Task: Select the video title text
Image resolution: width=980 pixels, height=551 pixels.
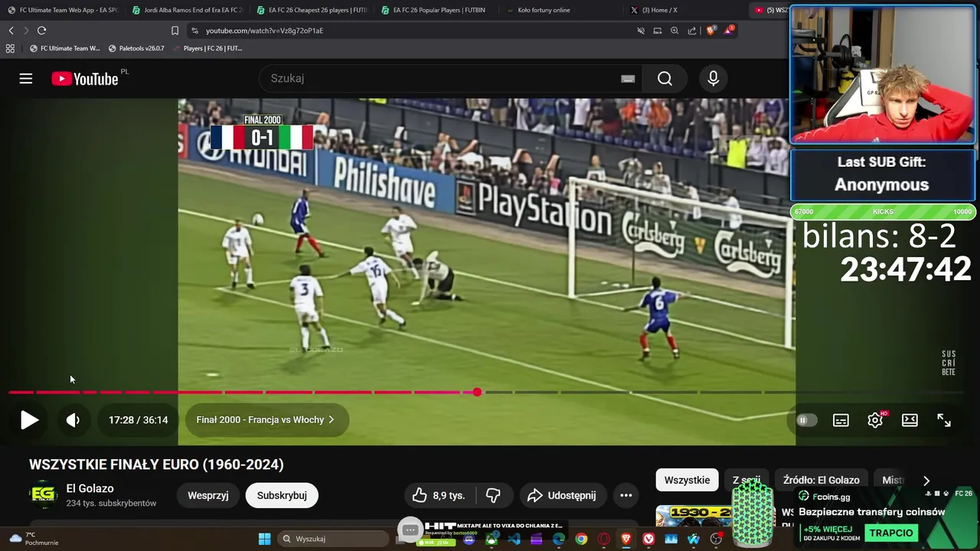Action: (x=156, y=465)
